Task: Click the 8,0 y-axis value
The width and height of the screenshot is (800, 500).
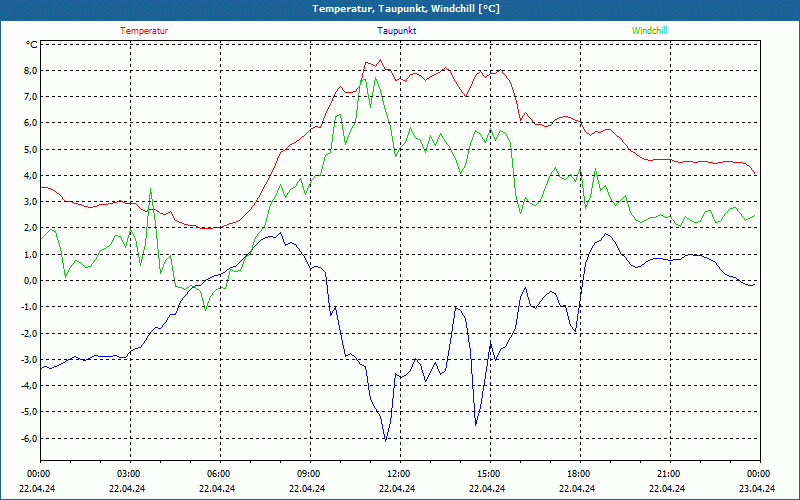Action: click(31, 70)
